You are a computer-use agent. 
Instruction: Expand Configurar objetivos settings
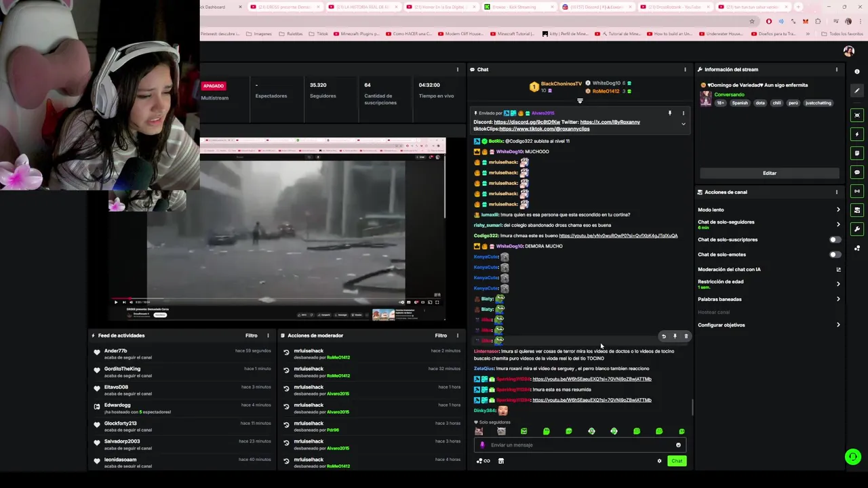pos(838,325)
